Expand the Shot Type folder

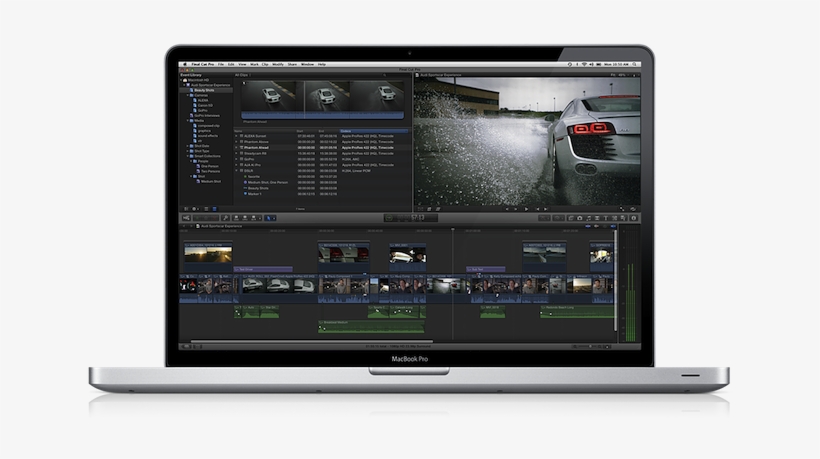tap(188, 151)
